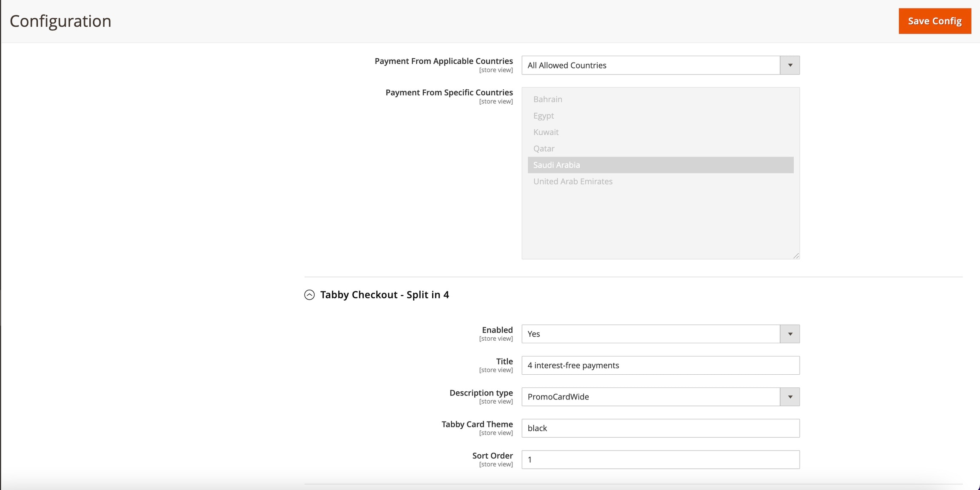Click the Tabby Card Theme label
This screenshot has width=980, height=490.
[477, 424]
